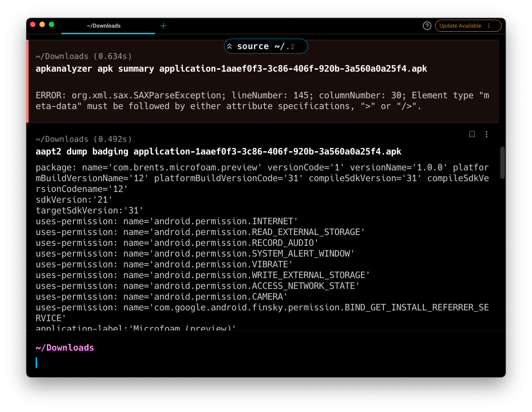Open the help menu via question mark icon
This screenshot has height=412, width=532.
pyautogui.click(x=427, y=26)
